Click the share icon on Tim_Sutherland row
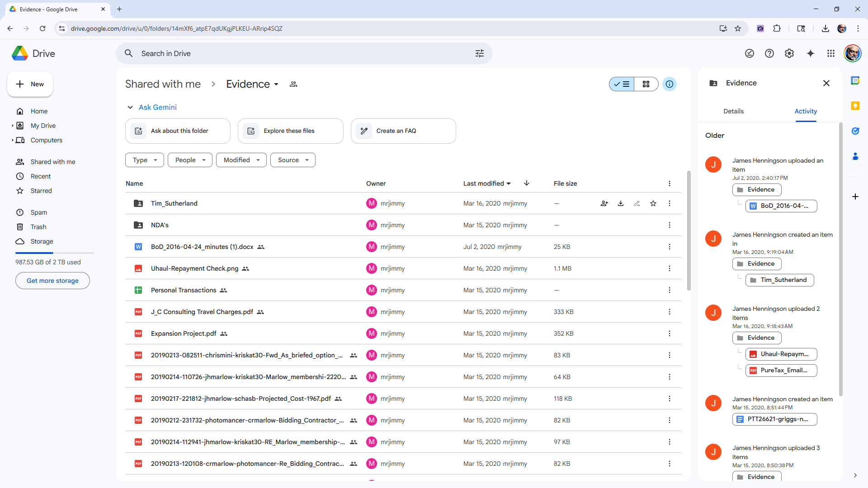The image size is (868, 488). click(x=604, y=203)
